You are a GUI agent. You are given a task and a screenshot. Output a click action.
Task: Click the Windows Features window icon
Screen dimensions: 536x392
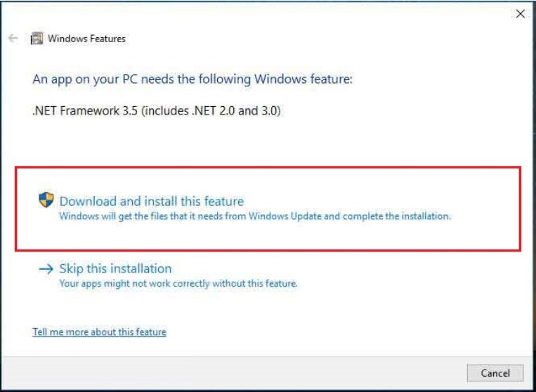coord(37,39)
